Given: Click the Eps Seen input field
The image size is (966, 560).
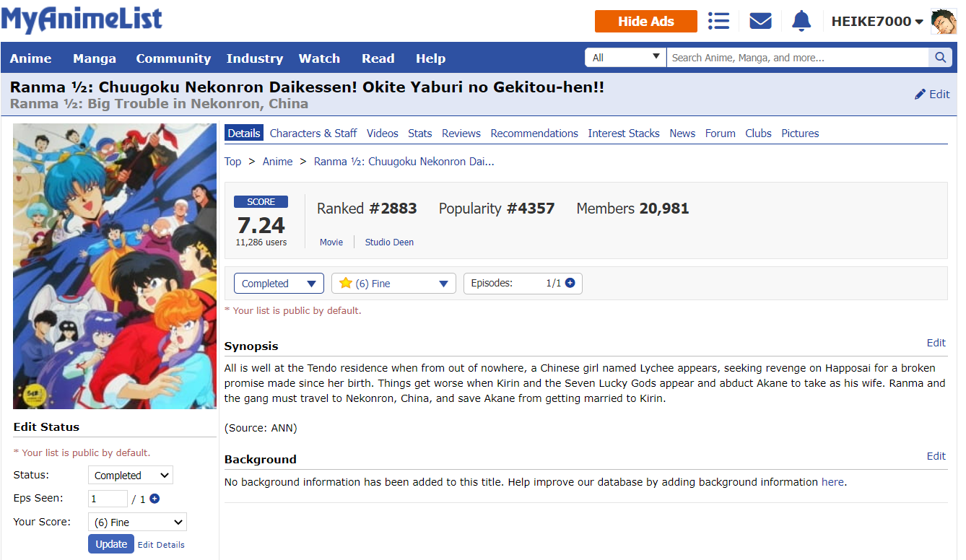Looking at the screenshot, I should point(108,499).
